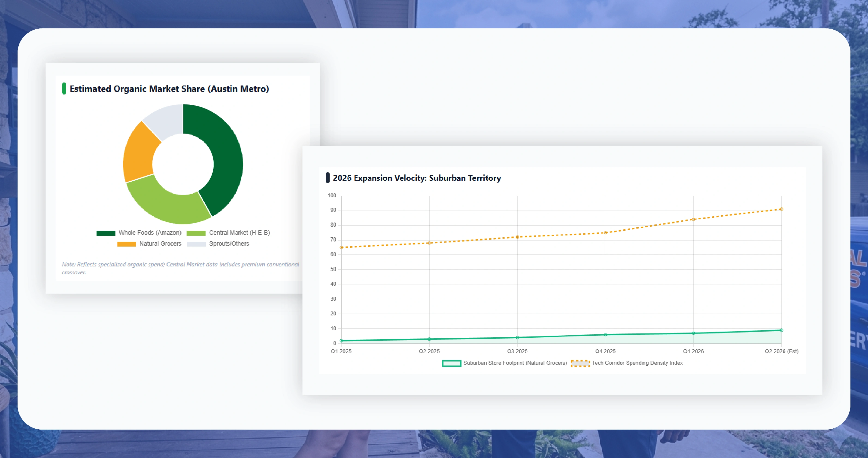868x458 pixels.
Task: Toggle Whole Foods (Amazon) legend swatch
Action: 106,233
